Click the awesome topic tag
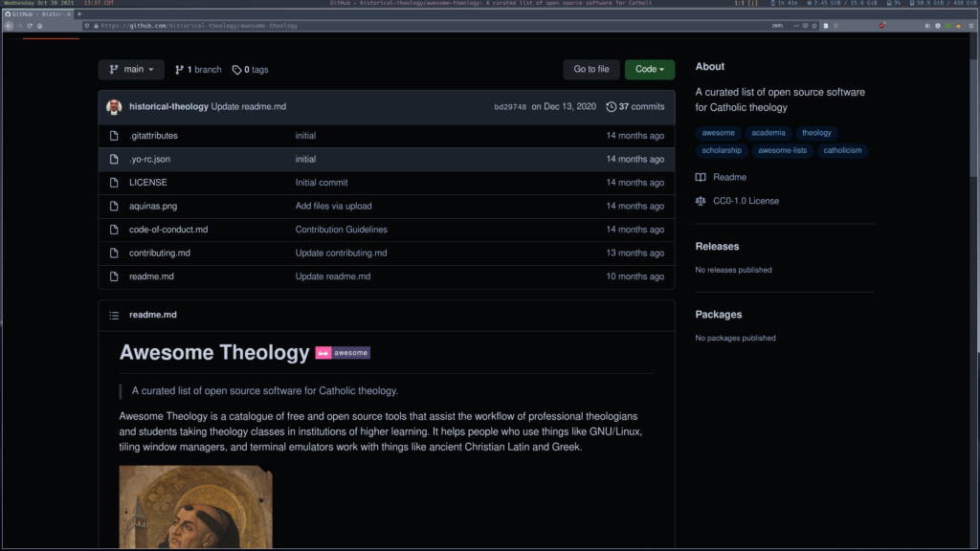The height and width of the screenshot is (551, 980). (x=718, y=132)
